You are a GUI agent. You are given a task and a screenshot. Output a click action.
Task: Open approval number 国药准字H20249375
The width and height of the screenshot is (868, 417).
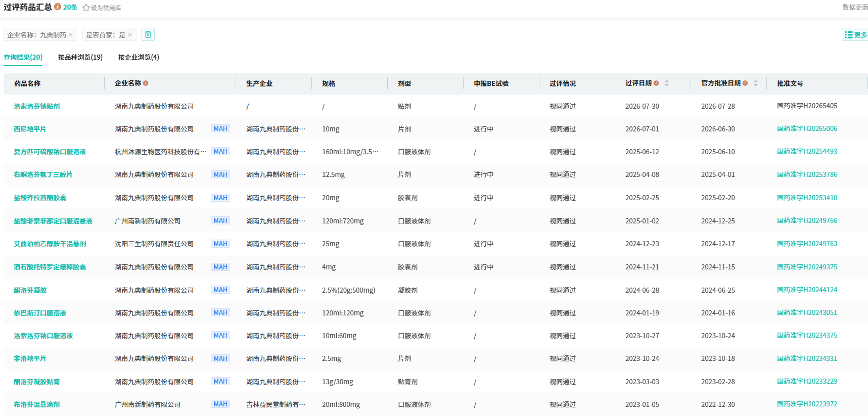pos(807,267)
